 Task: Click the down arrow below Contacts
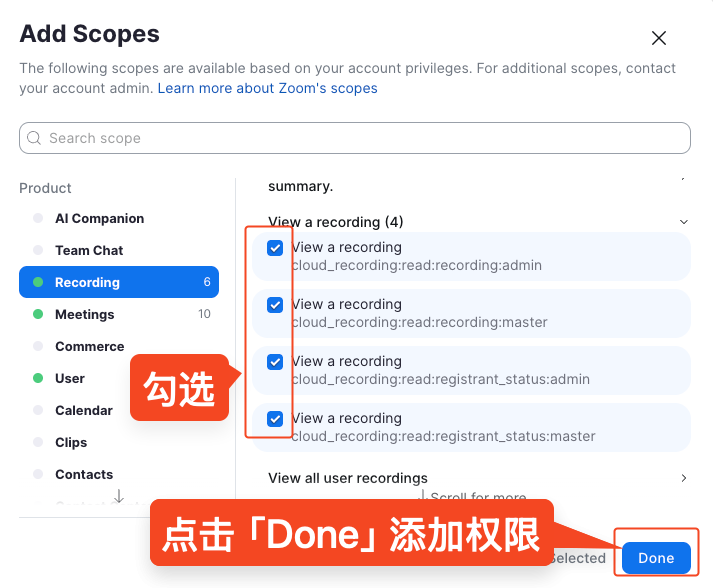coord(119,496)
